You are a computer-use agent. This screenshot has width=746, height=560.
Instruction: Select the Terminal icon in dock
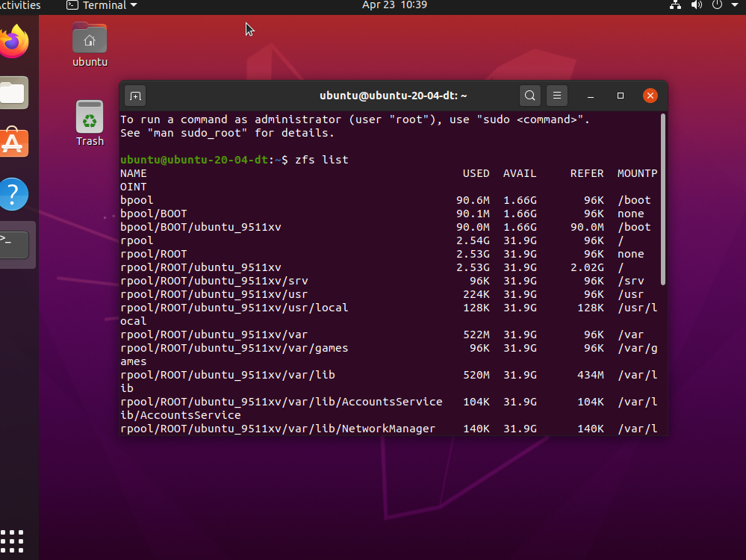(15, 244)
